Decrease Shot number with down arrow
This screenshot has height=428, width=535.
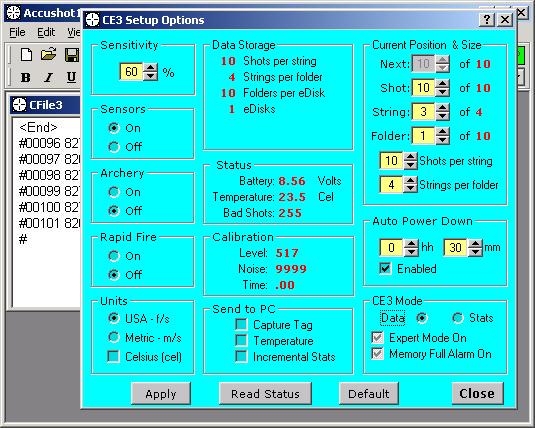click(x=443, y=91)
